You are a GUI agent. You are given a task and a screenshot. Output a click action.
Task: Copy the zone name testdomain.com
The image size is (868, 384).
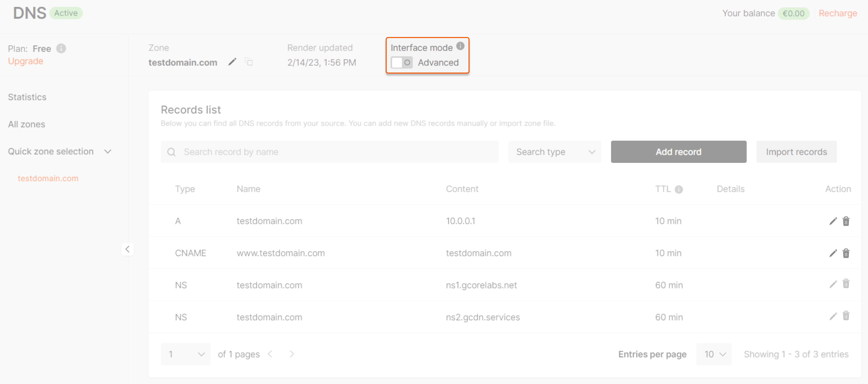[x=249, y=62]
